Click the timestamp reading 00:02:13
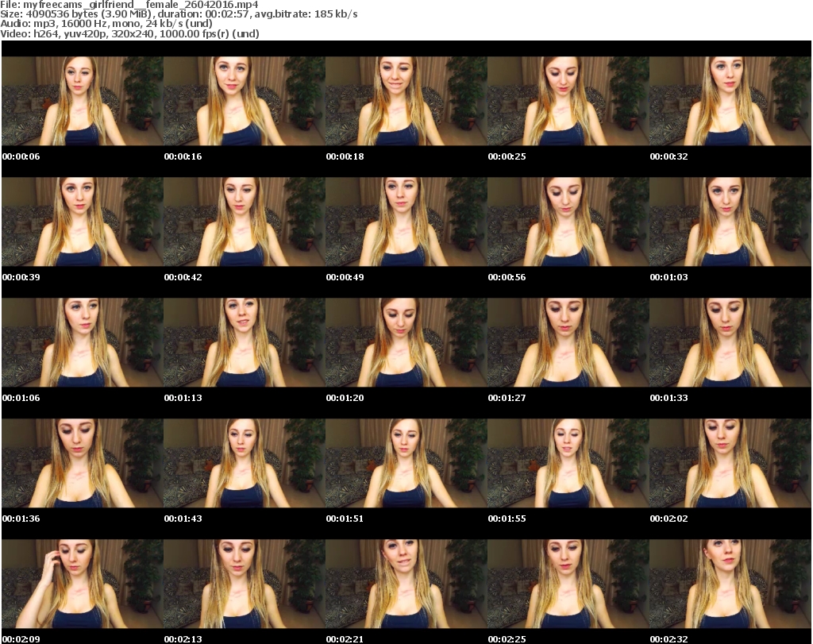Image resolution: width=813 pixels, height=644 pixels. coord(183,639)
